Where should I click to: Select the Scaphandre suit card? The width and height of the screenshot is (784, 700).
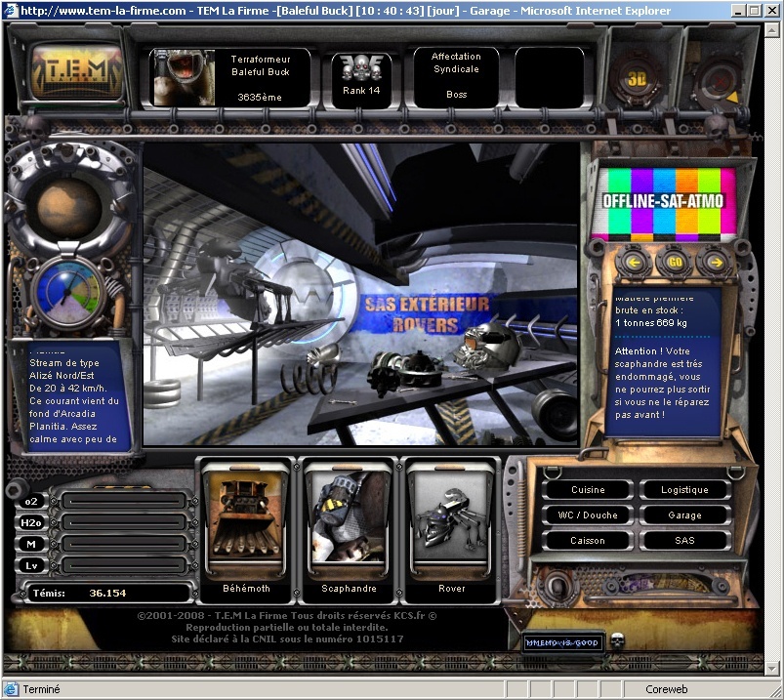pos(349,526)
